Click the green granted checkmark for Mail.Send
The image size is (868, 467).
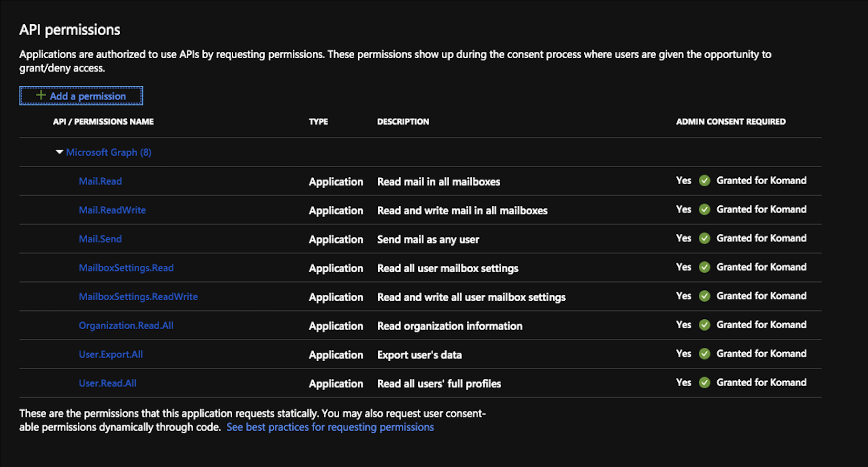pos(704,238)
